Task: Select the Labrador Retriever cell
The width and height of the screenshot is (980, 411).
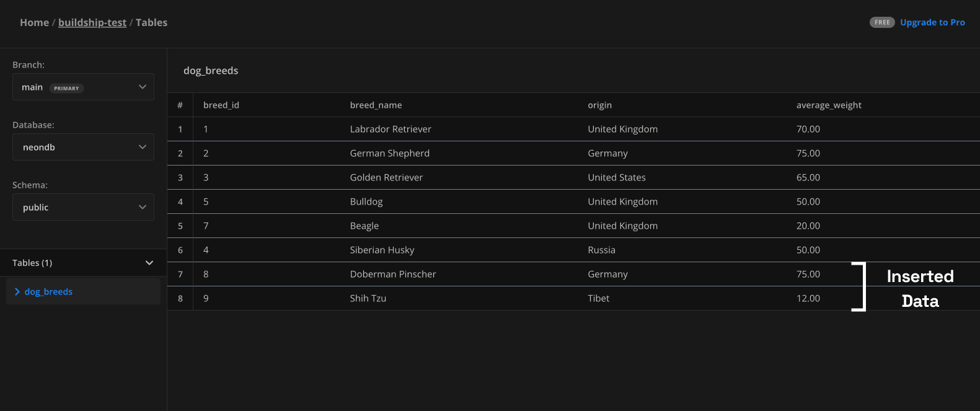Action: (x=390, y=130)
